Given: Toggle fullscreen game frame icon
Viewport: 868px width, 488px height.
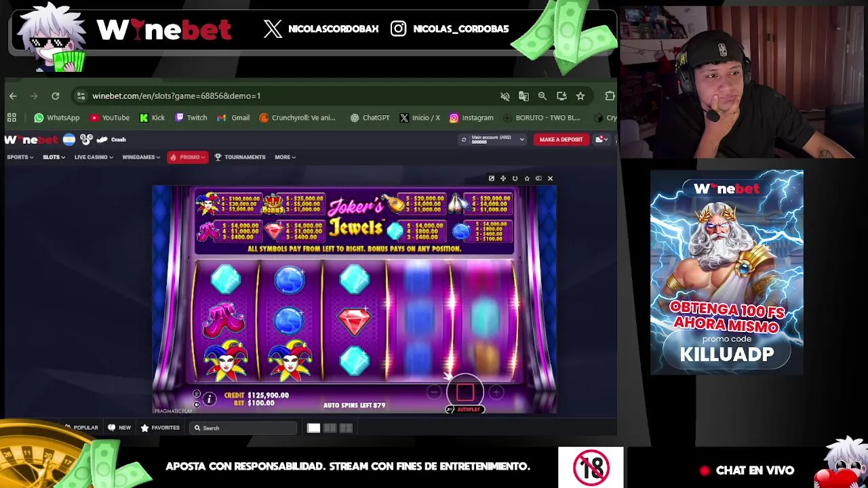Looking at the screenshot, I should pos(503,179).
